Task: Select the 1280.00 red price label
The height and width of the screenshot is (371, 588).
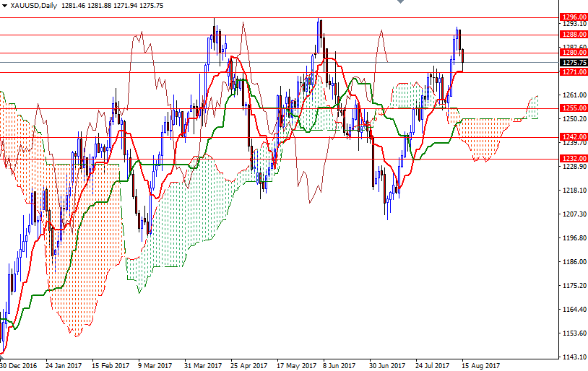Action: (573, 53)
